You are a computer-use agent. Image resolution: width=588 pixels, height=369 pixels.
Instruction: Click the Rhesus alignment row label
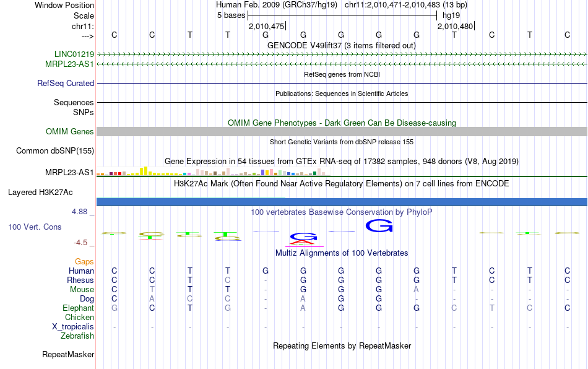coord(80,280)
